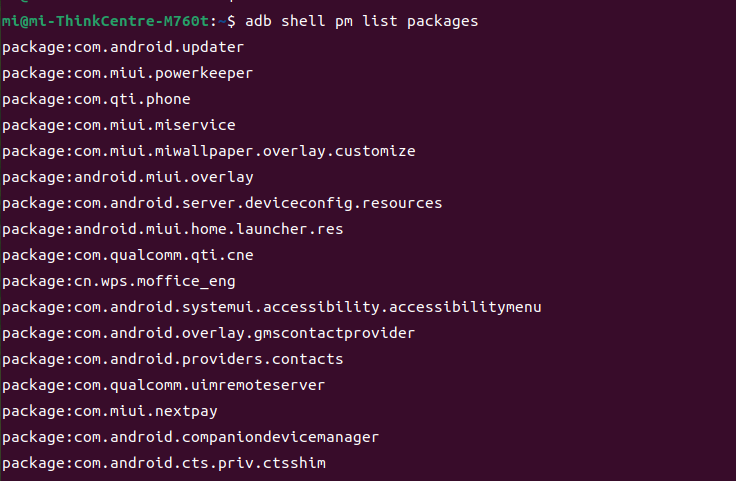Click com.android.server.deviceconfig.resources entry

[222, 203]
